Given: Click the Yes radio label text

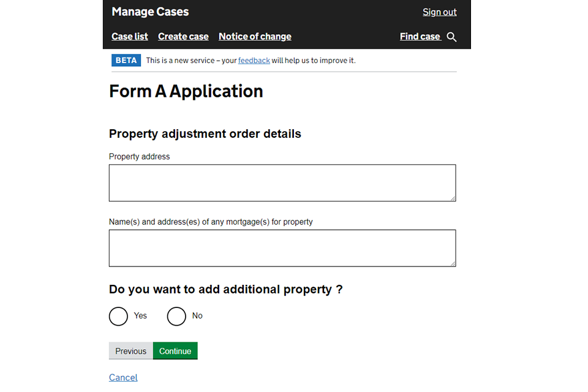Looking at the screenshot, I should pyautogui.click(x=140, y=316).
